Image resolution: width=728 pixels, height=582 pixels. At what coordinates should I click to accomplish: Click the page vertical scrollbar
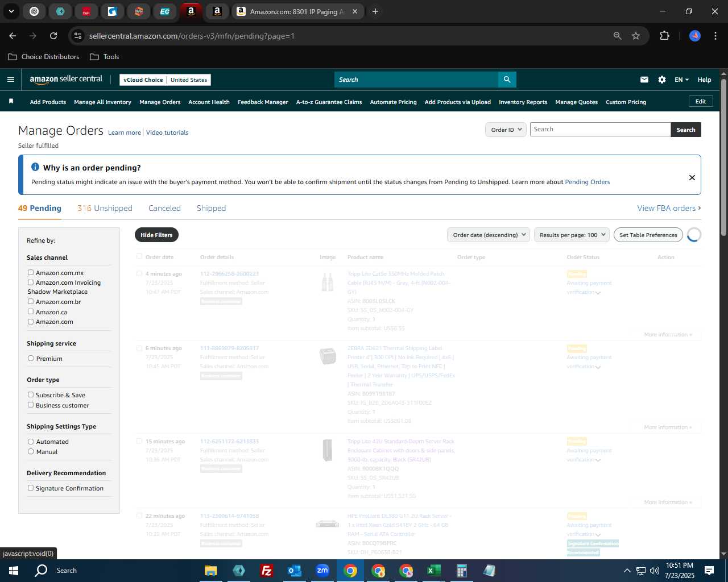coord(723,156)
